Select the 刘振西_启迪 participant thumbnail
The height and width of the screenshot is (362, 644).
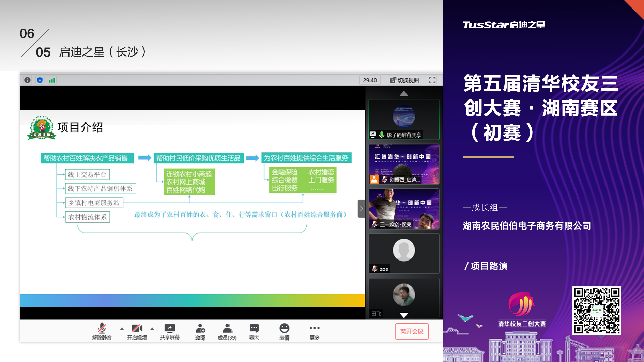coord(404,164)
